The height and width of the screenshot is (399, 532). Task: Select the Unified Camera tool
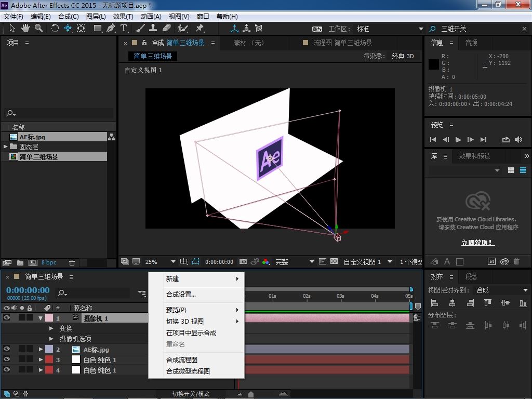[68, 28]
